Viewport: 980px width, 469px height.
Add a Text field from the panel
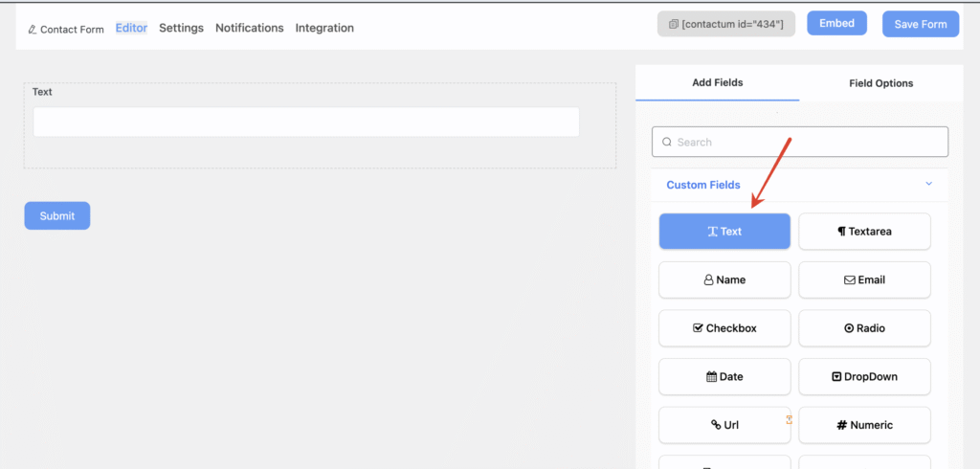pyautogui.click(x=724, y=232)
